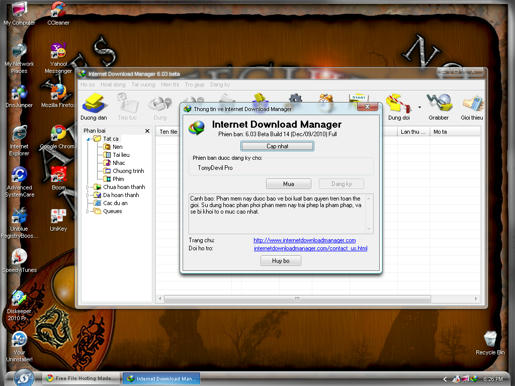Click the warning text box scrollbar
Screen dimensions: 515x386
[369, 213]
